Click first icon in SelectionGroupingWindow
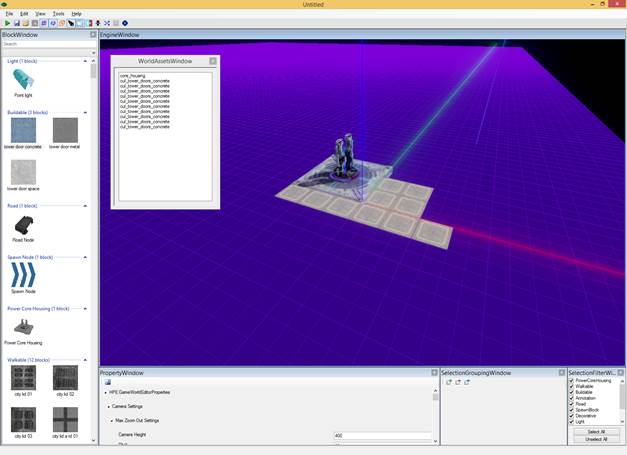Viewport: 627px width, 455px height. [448, 382]
